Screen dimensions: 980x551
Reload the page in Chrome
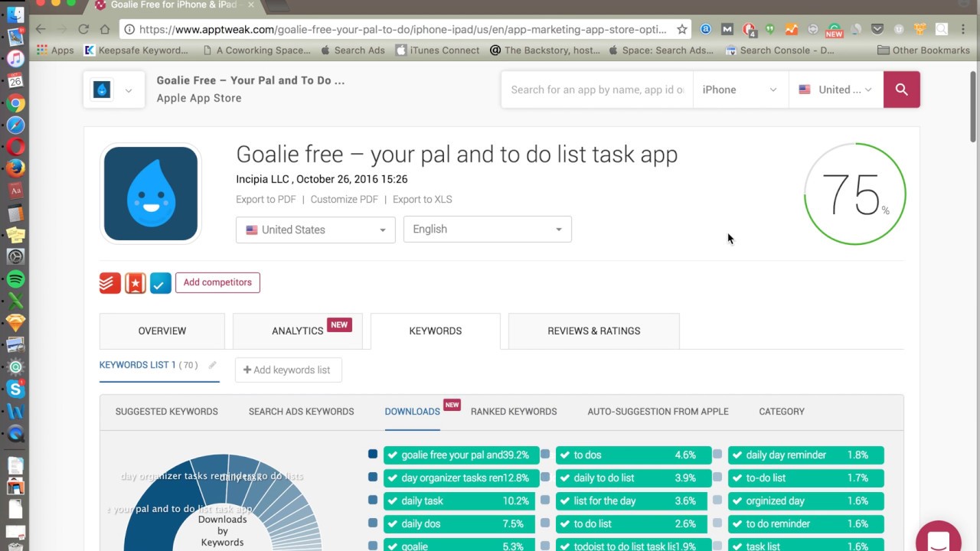(x=83, y=29)
